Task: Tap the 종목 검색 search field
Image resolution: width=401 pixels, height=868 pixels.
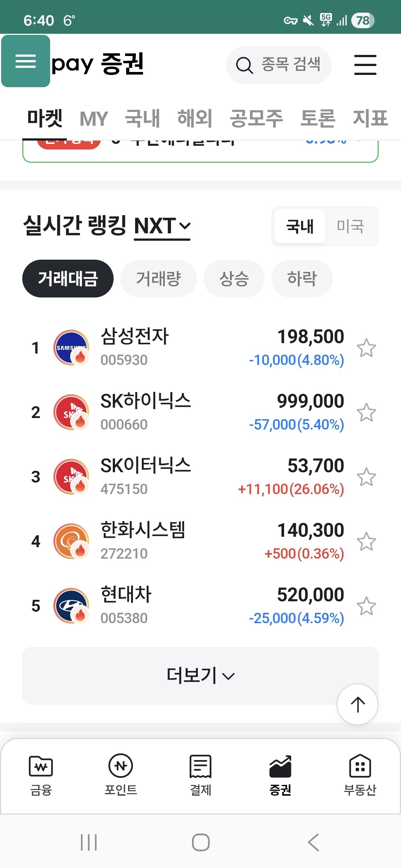Action: click(x=279, y=65)
